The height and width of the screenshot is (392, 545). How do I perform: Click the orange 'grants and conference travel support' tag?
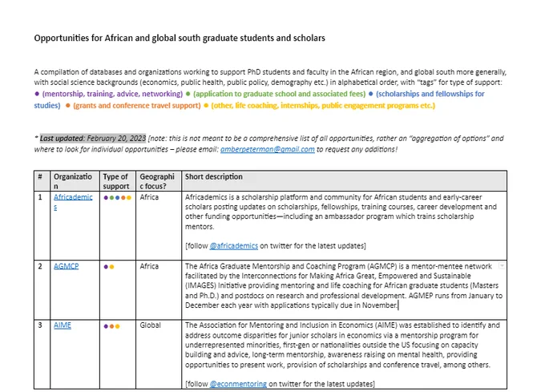coord(136,105)
